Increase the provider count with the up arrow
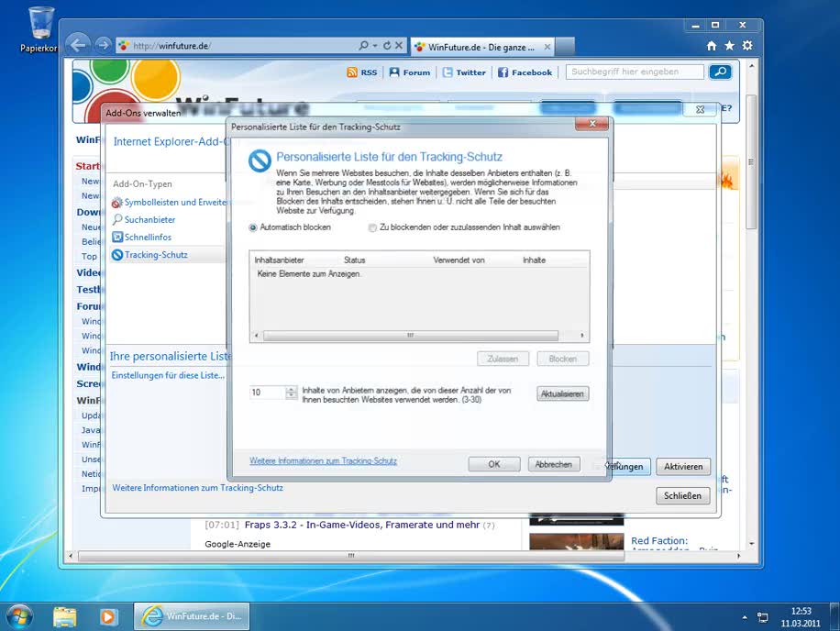Image resolution: width=840 pixels, height=631 pixels. 292,390
